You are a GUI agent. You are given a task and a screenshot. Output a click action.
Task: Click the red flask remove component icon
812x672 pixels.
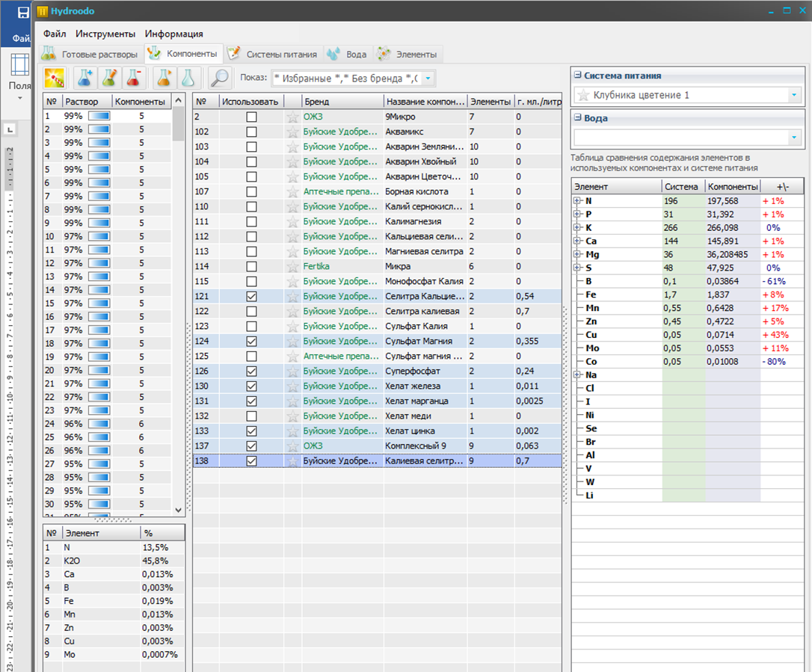coord(133,78)
